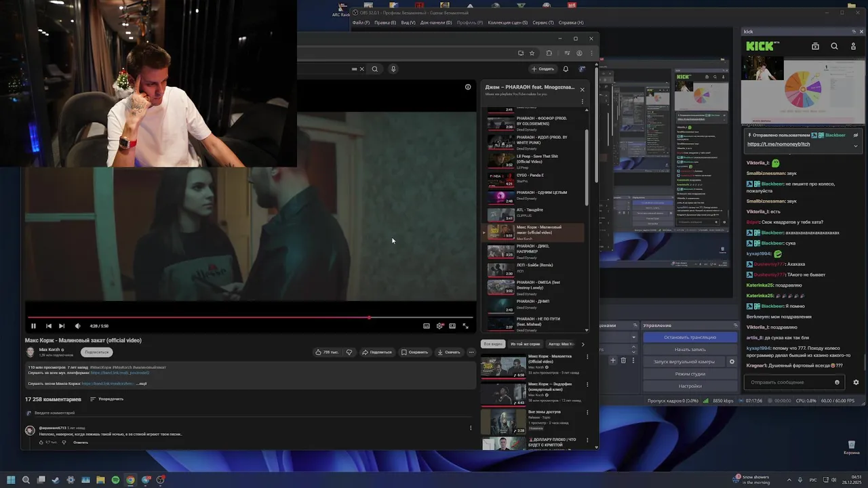Image resolution: width=868 pixels, height=488 pixels.
Task: Show more filter chips with arrow
Action: 583,344
